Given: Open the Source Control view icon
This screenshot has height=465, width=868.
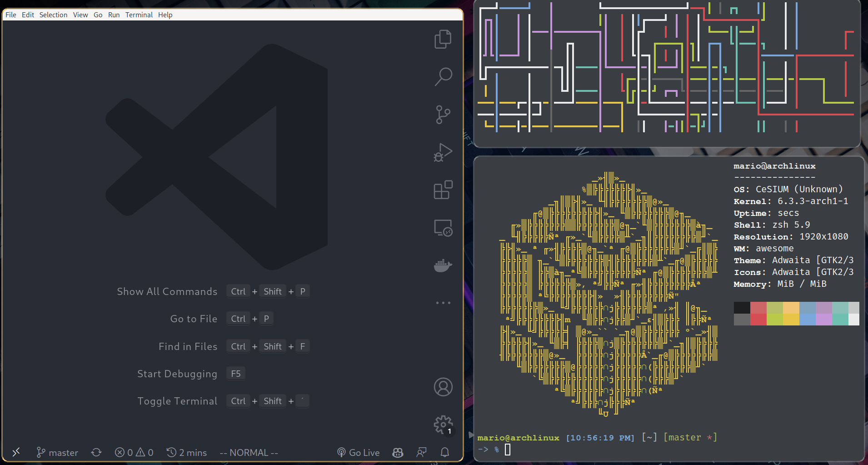Looking at the screenshot, I should click(x=443, y=115).
